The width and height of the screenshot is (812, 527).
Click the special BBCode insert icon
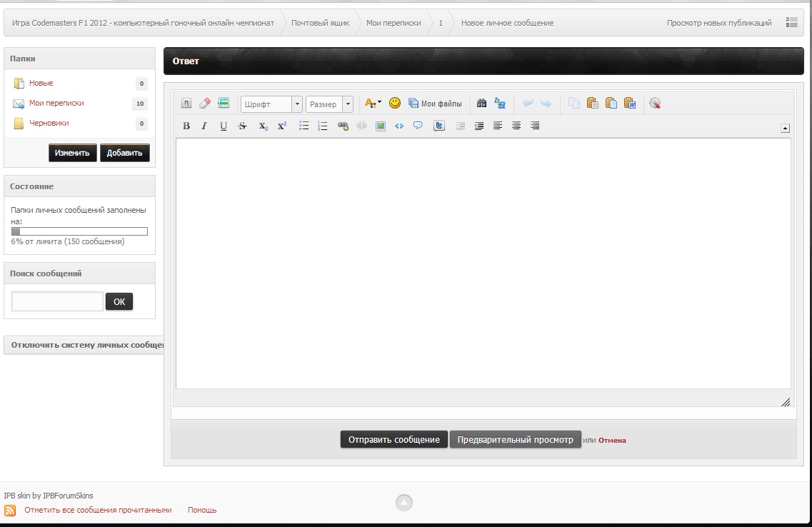[x=224, y=103]
